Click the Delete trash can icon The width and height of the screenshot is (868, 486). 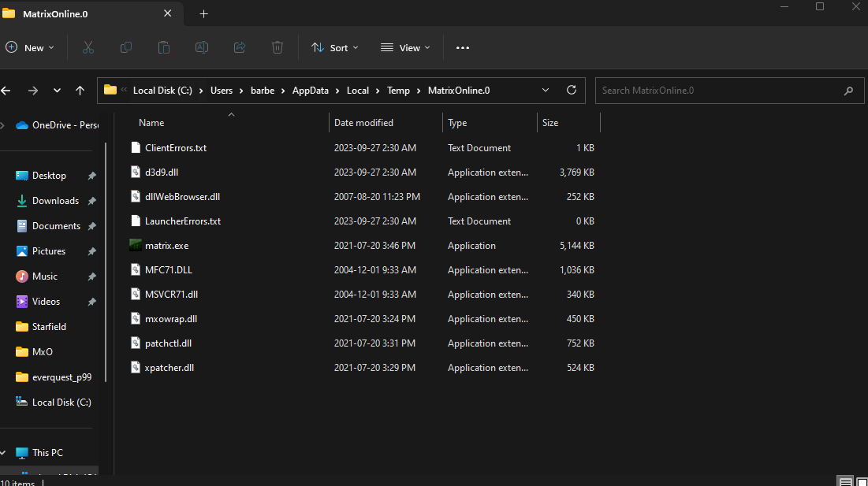coord(278,47)
